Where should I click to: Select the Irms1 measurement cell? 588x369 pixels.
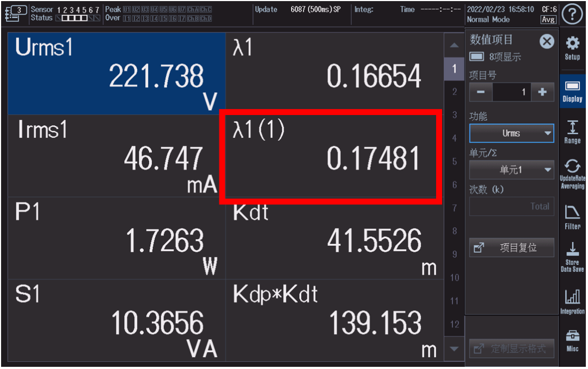pos(117,156)
